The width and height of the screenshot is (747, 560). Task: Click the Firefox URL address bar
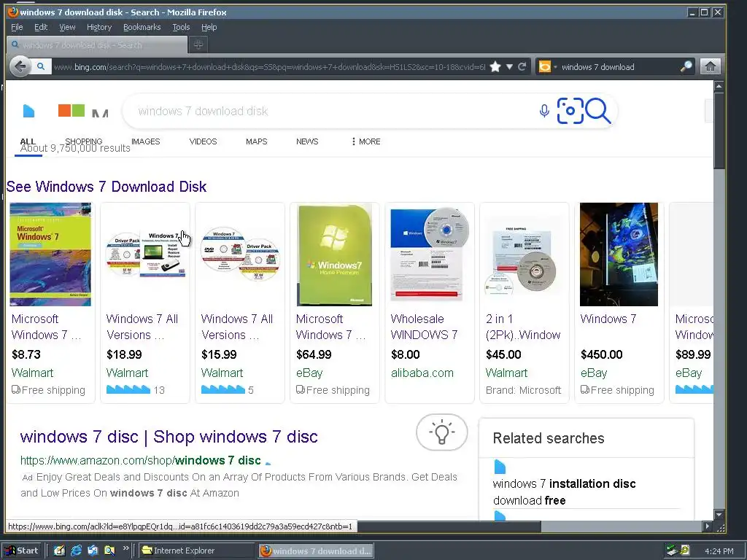[269, 66]
